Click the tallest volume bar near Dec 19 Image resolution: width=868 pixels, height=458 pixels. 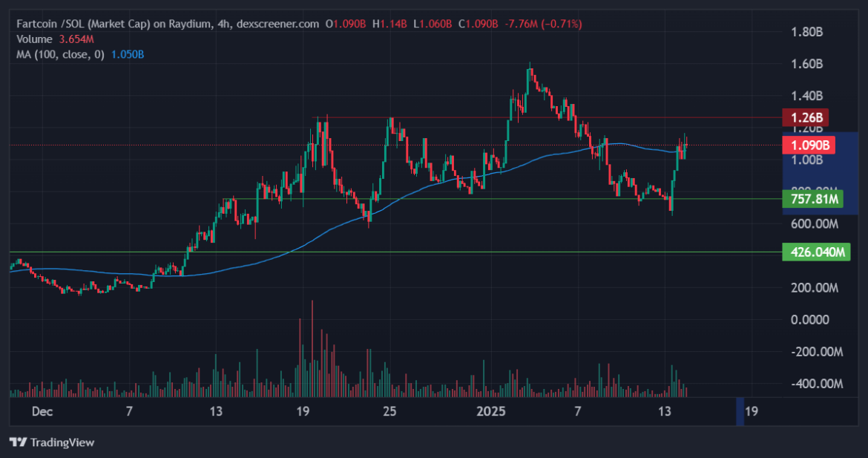pyautogui.click(x=312, y=341)
